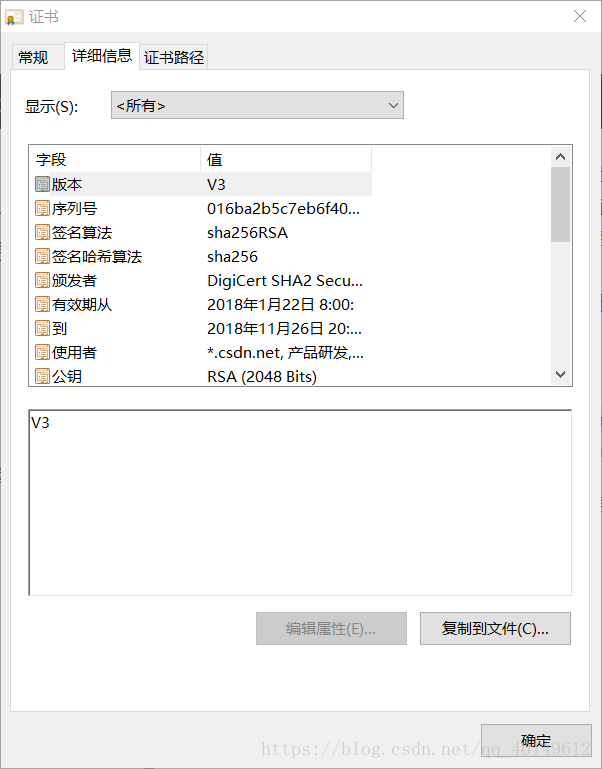Open the 证书路径 tab
The height and width of the screenshot is (769, 602).
pyautogui.click(x=174, y=57)
